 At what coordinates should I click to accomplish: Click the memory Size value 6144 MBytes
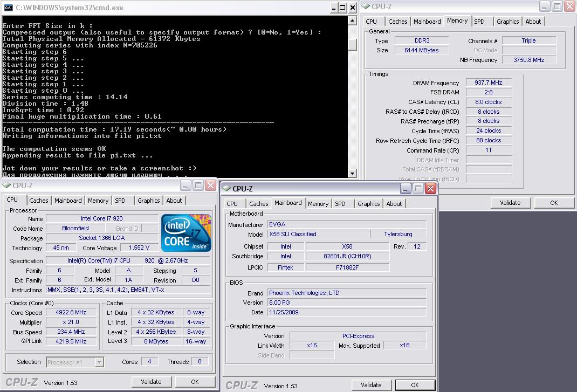[421, 51]
